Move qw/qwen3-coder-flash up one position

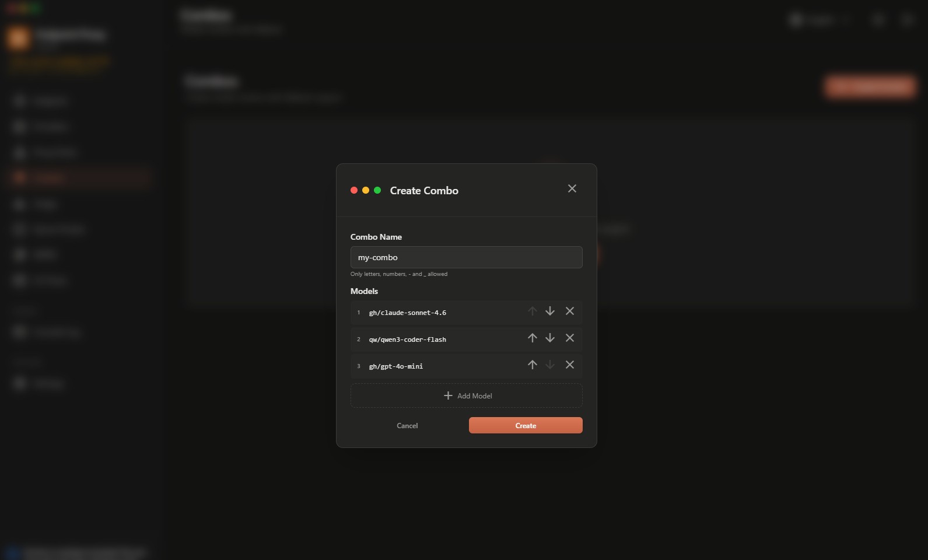tap(532, 338)
